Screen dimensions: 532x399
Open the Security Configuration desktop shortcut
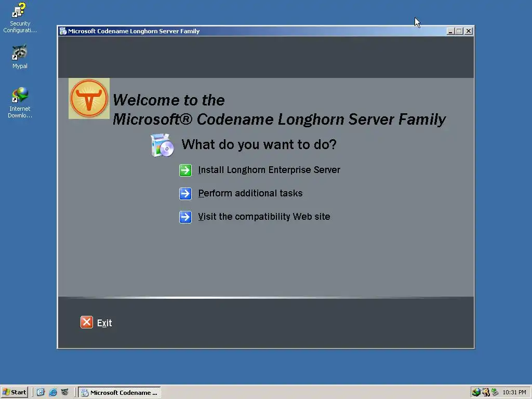20,18
